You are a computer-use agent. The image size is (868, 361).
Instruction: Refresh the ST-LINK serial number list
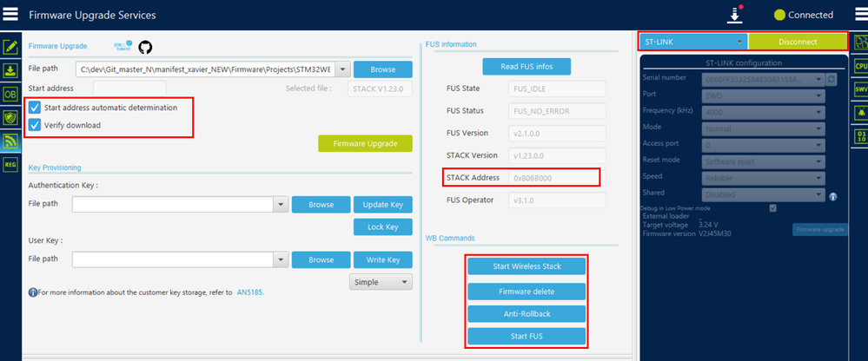(x=832, y=80)
